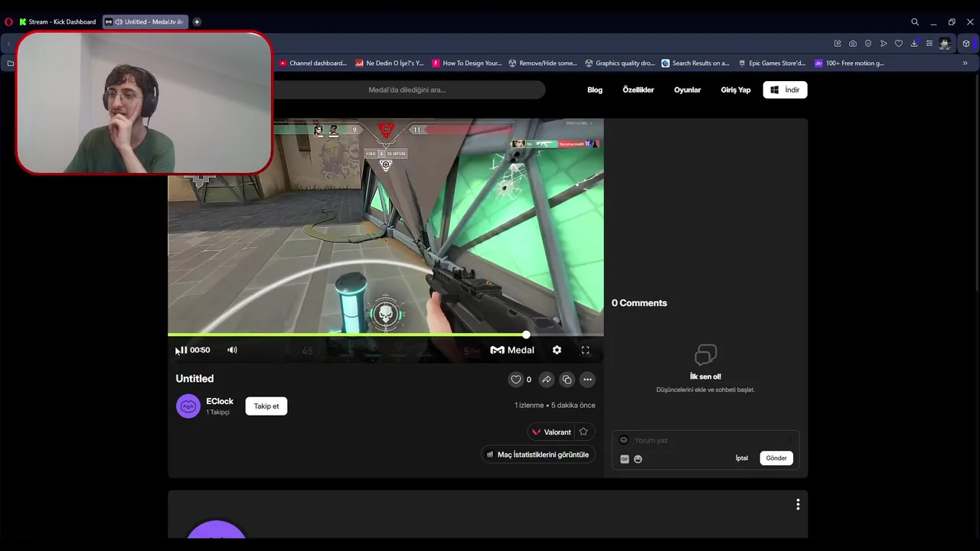
Task: Open the Opera menu logo
Action: tap(8, 21)
